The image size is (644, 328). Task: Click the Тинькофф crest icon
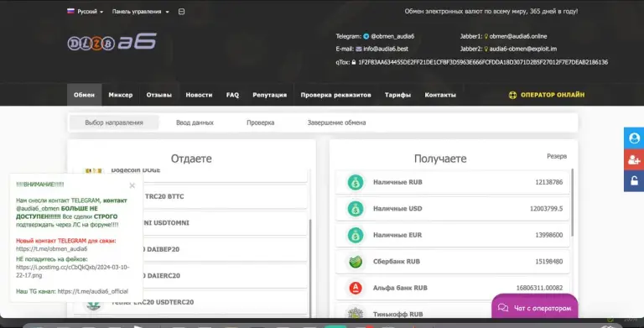pos(356,313)
